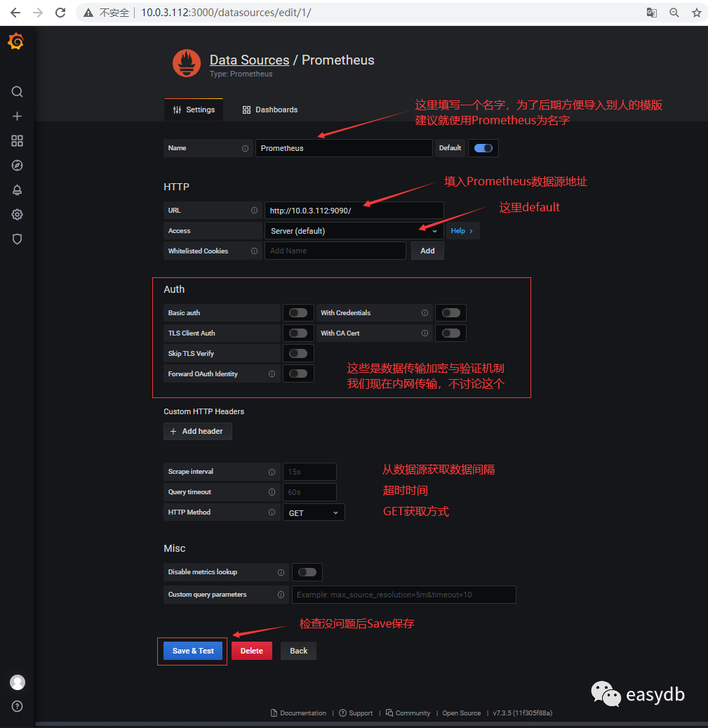Click the zoom magnifier icon in address bar
The height and width of the screenshot is (728, 708).
(x=674, y=13)
